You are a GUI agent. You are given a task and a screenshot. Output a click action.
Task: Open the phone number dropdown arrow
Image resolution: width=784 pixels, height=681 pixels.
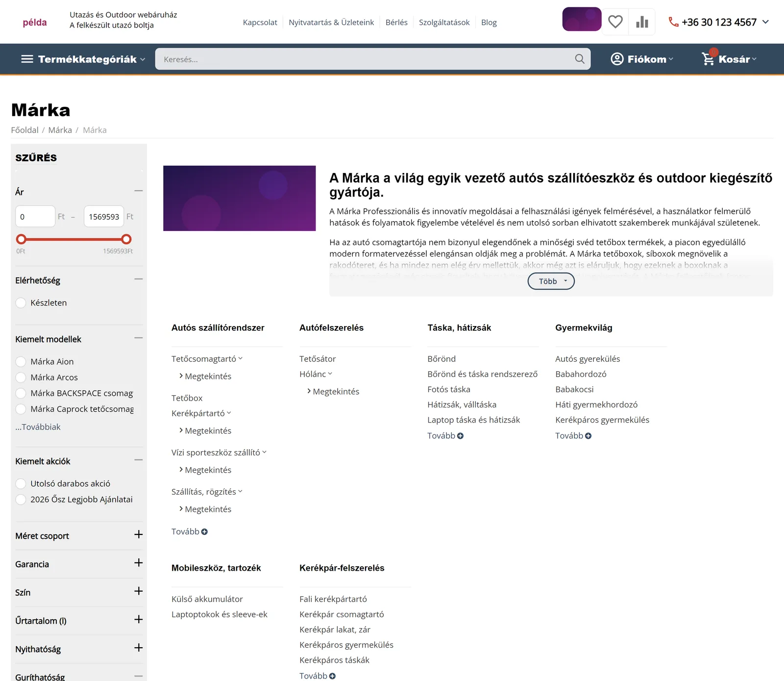(765, 22)
